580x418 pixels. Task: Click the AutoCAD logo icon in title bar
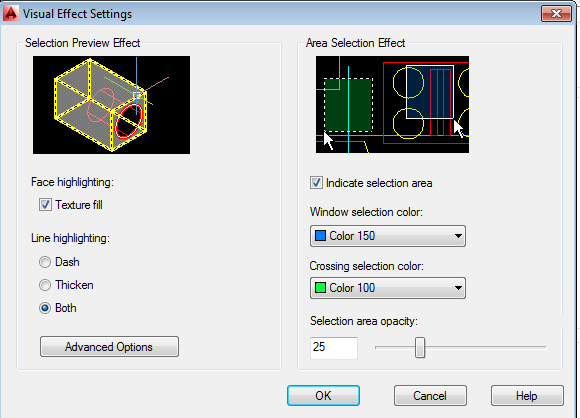click(10, 13)
